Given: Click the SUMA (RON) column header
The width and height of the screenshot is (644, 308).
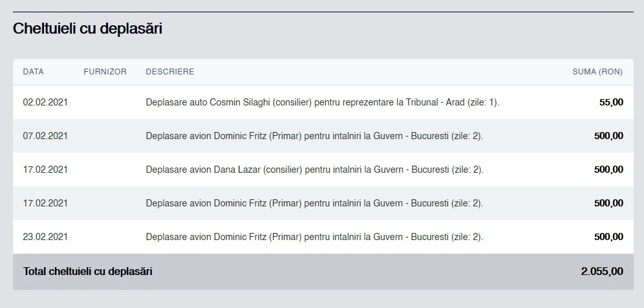Looking at the screenshot, I should (597, 72).
